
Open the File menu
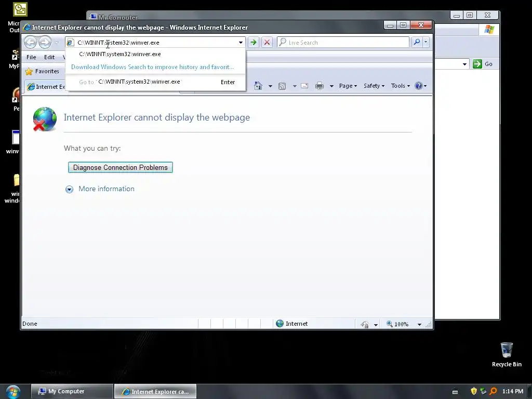31,57
